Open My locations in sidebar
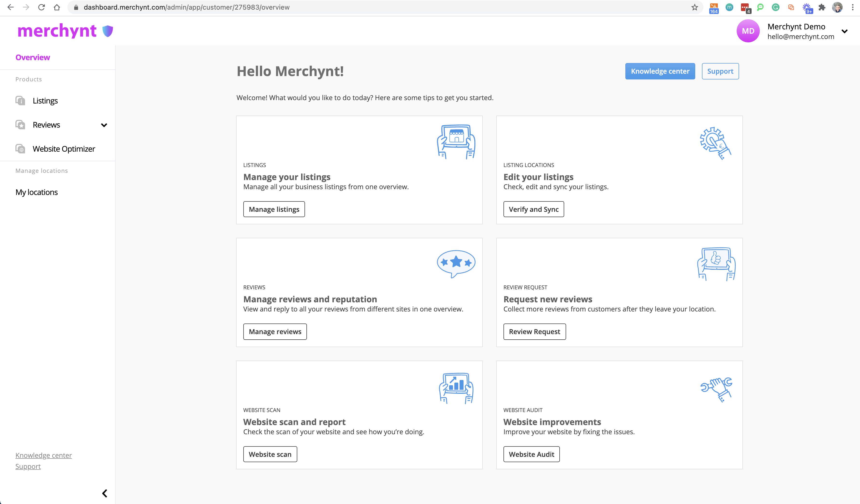The height and width of the screenshot is (504, 860). tap(37, 192)
